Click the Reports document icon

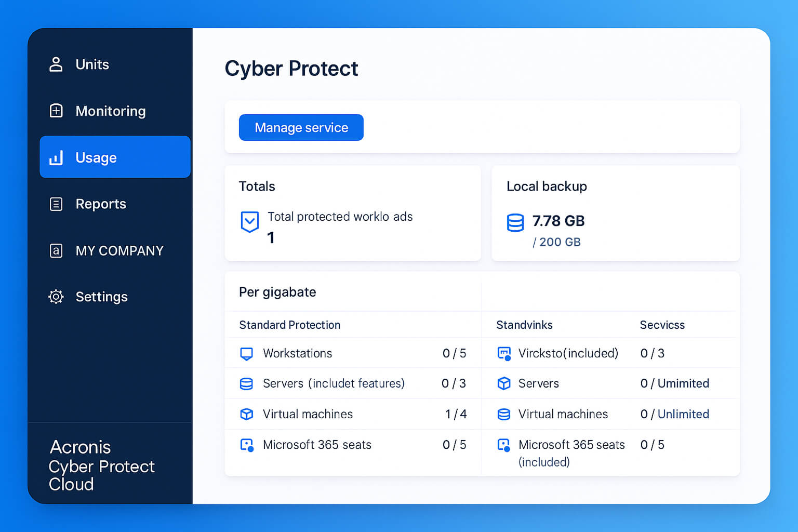tap(56, 204)
